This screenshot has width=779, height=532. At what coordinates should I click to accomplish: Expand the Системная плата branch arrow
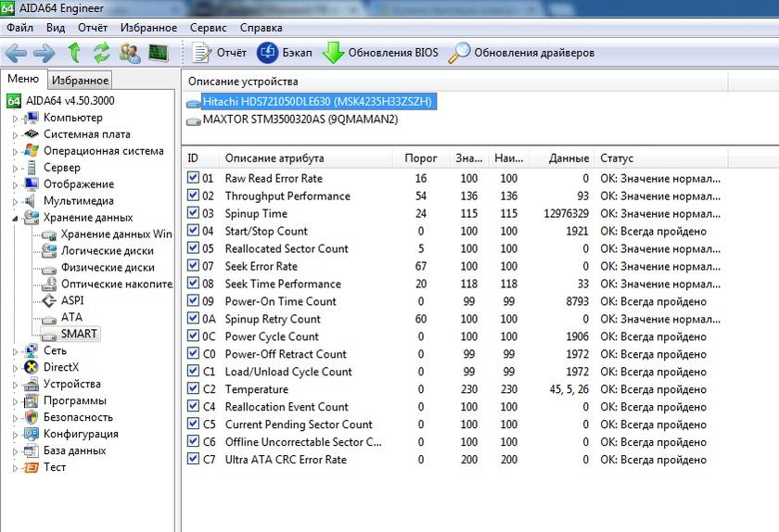coord(15,135)
